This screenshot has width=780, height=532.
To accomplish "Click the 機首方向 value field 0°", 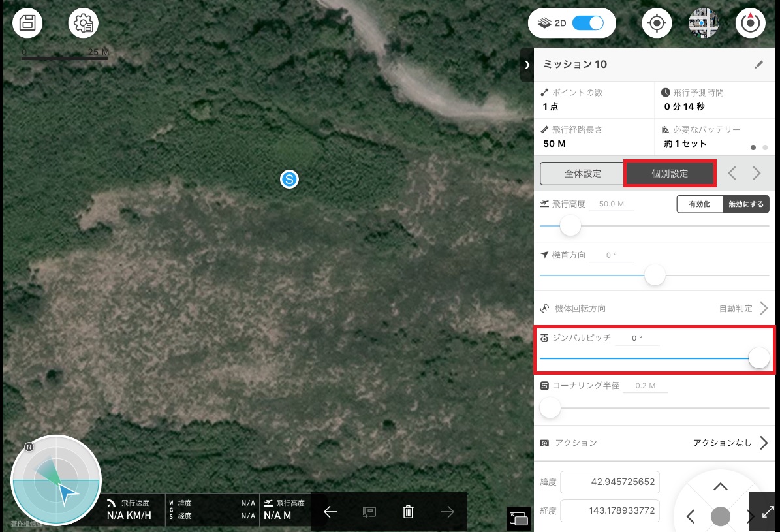I will click(612, 255).
